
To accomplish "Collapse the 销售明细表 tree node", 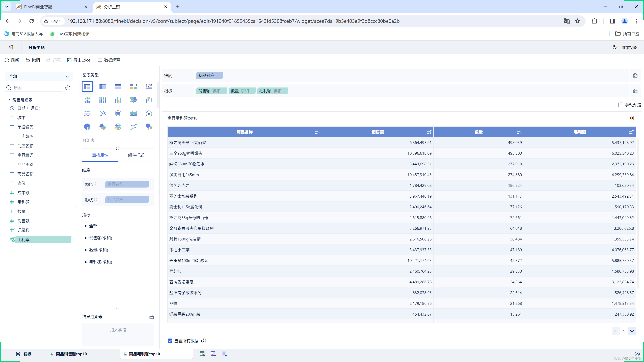I will pos(9,100).
